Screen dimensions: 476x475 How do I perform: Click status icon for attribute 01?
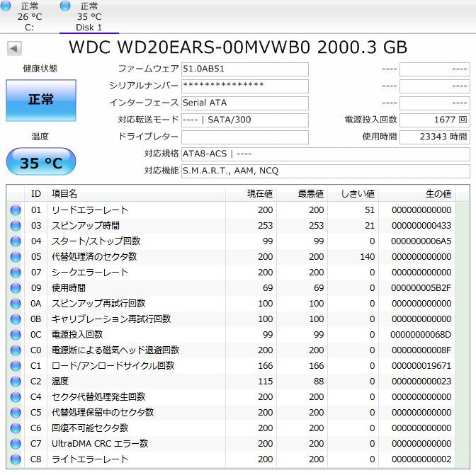(x=16, y=210)
